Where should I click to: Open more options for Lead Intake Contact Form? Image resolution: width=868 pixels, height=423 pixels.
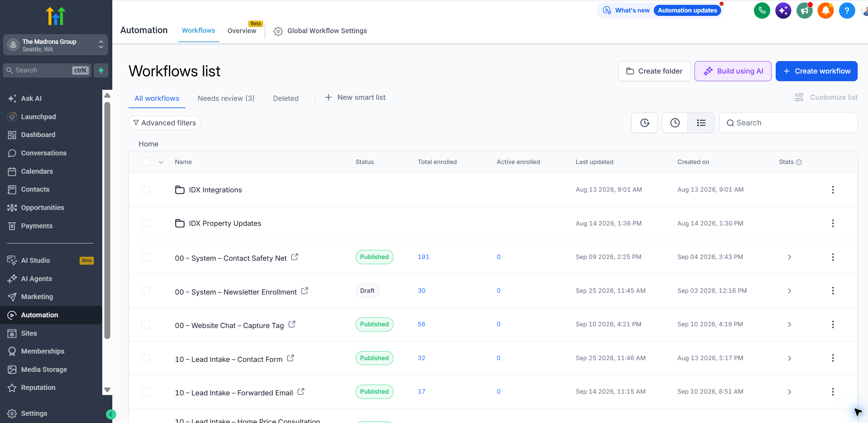coord(833,358)
